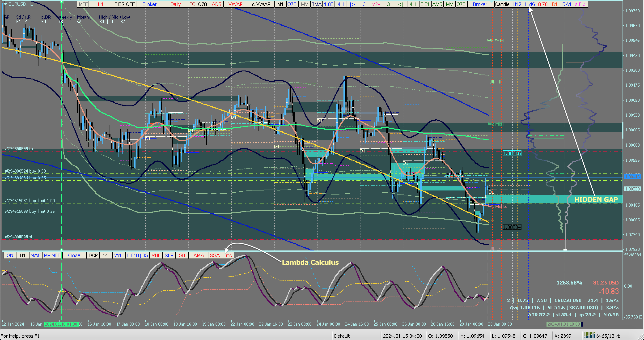Image resolution: width=644 pixels, height=340 pixels.
Task: Select the Close price source button
Action: point(74,255)
